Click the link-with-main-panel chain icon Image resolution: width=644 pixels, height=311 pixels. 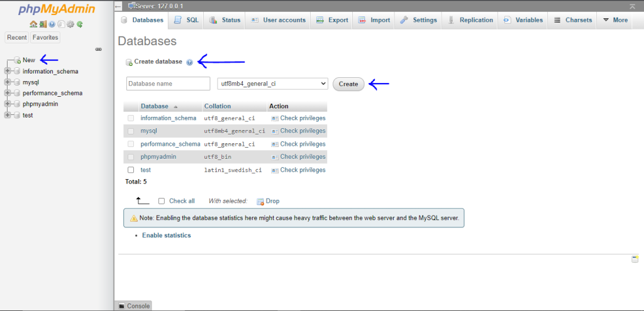click(x=99, y=49)
